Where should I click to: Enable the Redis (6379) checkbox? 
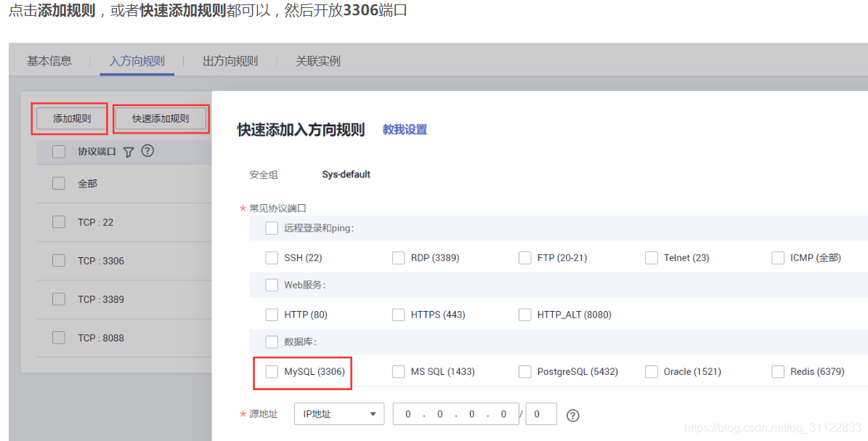(777, 371)
